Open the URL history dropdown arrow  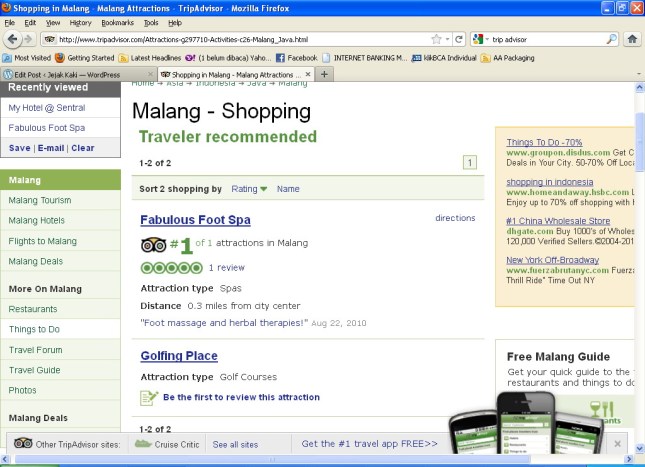pyautogui.click(x=447, y=39)
